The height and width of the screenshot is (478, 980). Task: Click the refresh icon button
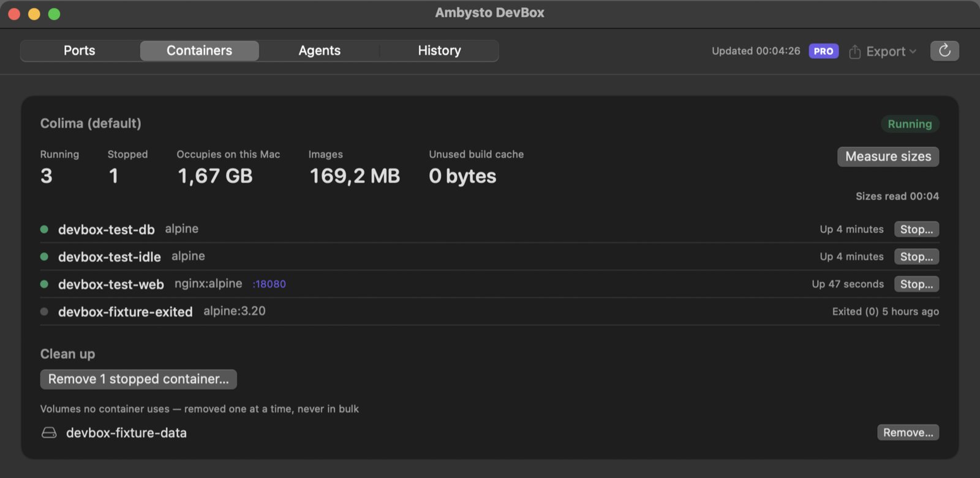(944, 51)
